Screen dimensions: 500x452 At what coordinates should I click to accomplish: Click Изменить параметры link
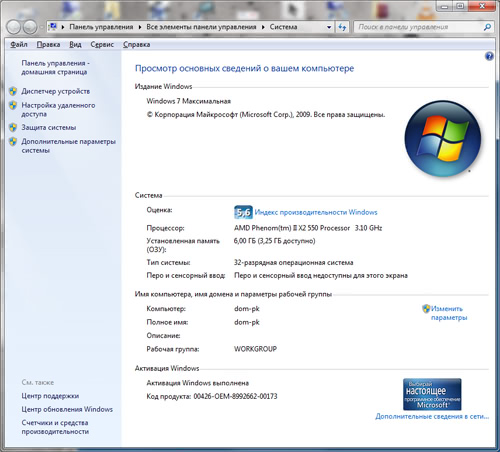449,313
